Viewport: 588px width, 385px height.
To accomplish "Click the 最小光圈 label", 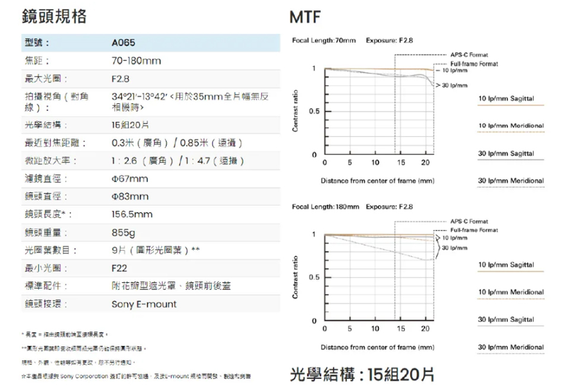I will tap(46, 269).
